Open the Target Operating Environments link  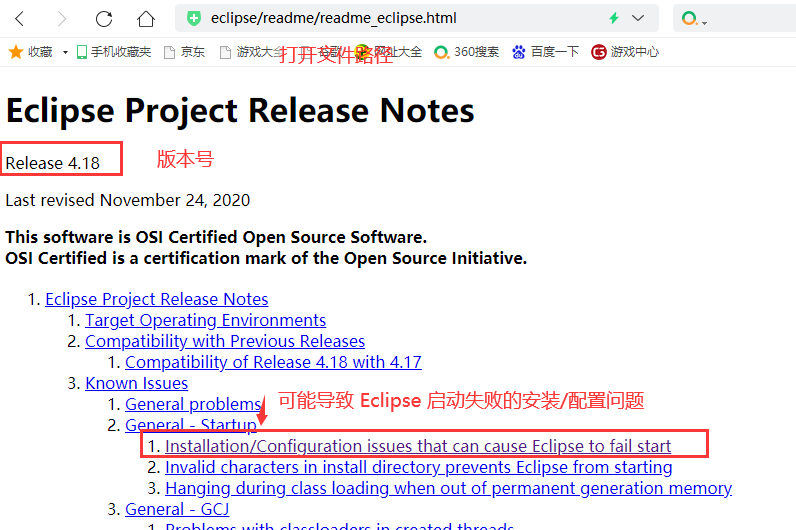click(205, 320)
